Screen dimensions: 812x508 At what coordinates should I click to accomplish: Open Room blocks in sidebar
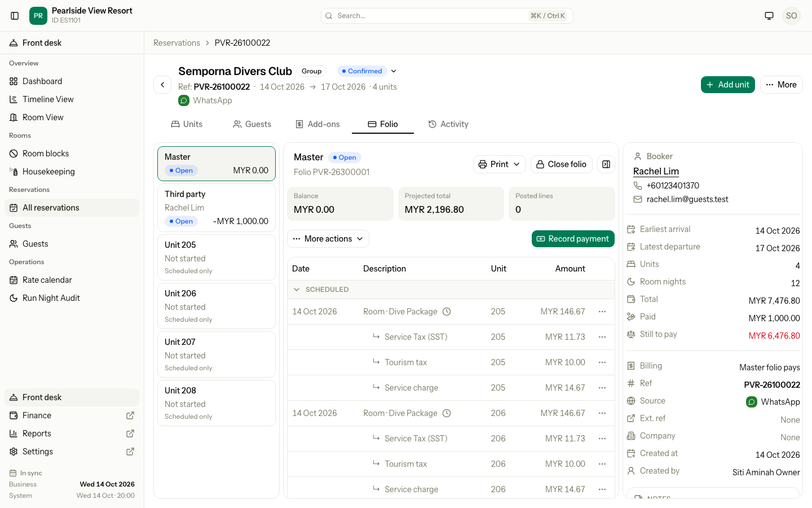click(72, 154)
